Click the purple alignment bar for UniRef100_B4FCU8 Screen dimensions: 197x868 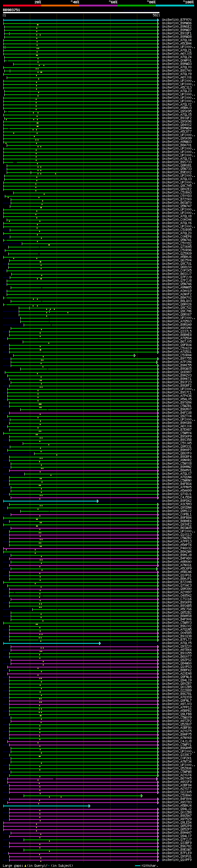pos(84,413)
